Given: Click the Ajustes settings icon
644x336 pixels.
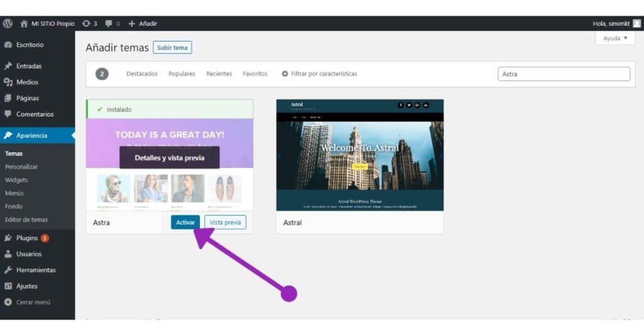Looking at the screenshot, I should tap(8, 286).
